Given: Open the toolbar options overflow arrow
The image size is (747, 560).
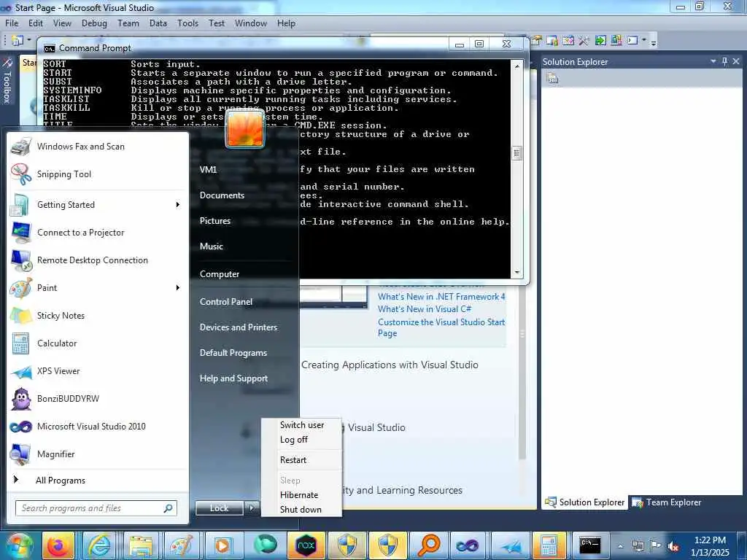Looking at the screenshot, I should tap(654, 42).
